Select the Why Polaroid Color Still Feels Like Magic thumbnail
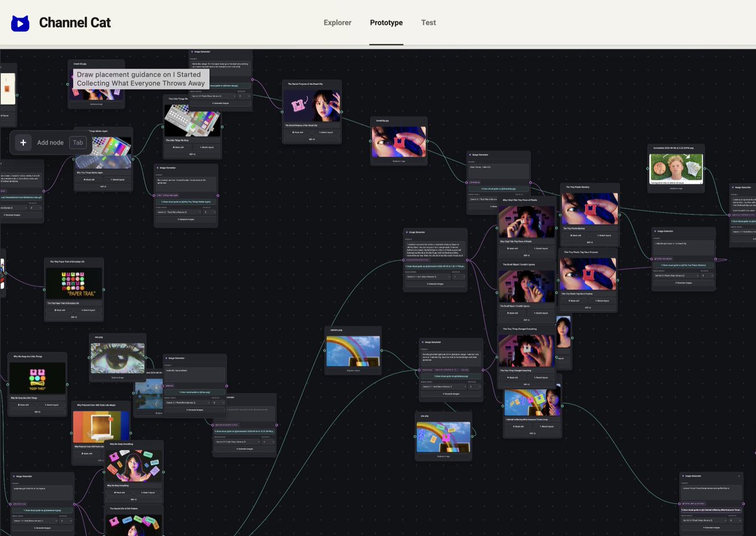756x536 pixels. click(101, 426)
